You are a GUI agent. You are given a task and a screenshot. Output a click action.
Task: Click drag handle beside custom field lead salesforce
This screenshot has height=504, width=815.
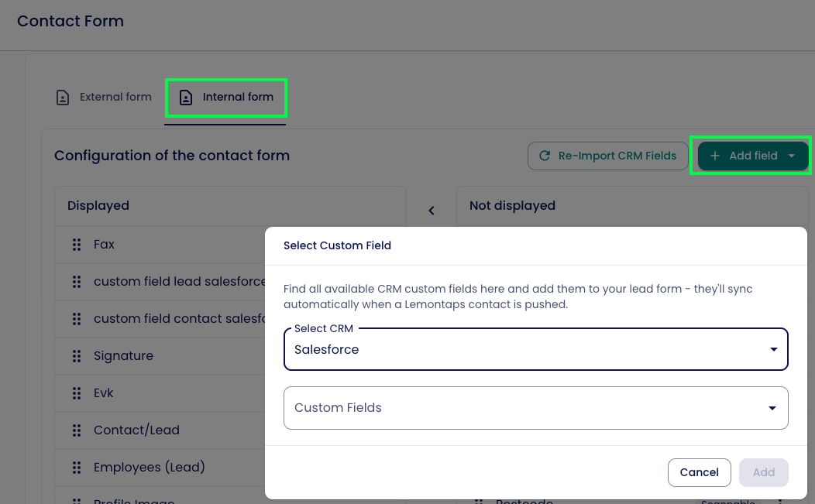(77, 282)
